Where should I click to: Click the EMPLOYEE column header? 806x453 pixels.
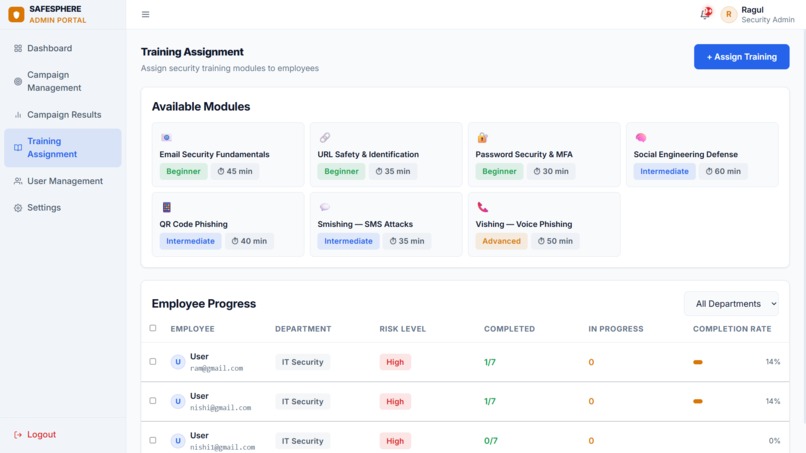[x=192, y=329]
